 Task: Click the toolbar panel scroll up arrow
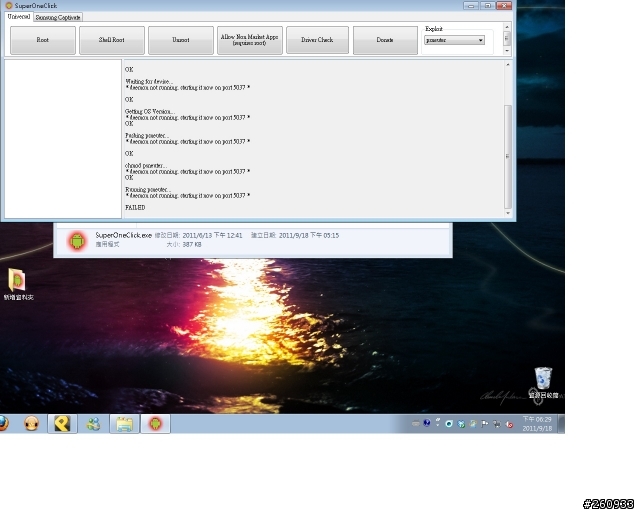coord(507,27)
